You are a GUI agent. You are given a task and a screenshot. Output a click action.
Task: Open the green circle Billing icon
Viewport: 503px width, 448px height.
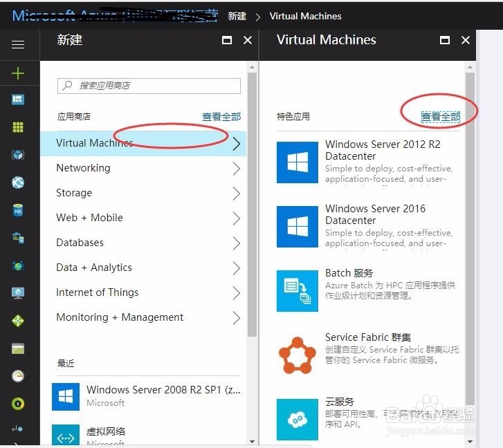pos(18,404)
